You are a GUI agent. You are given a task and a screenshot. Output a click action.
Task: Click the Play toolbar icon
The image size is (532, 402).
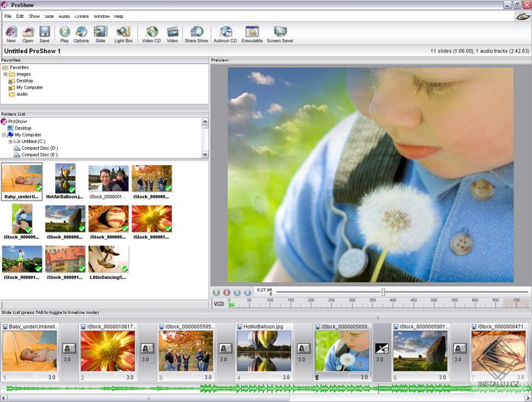coord(65,35)
